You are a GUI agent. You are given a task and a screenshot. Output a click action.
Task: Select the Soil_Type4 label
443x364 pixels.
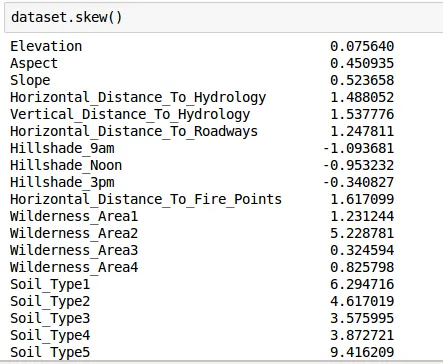(x=50, y=336)
